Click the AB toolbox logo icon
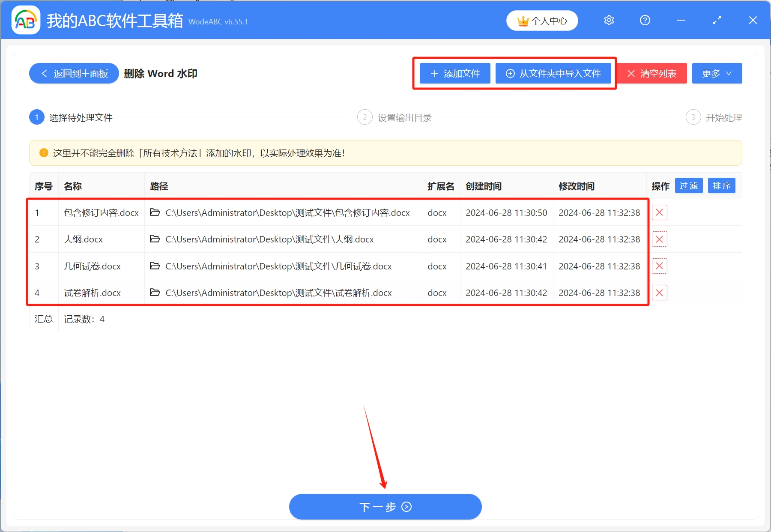This screenshot has width=771, height=532. coord(26,20)
